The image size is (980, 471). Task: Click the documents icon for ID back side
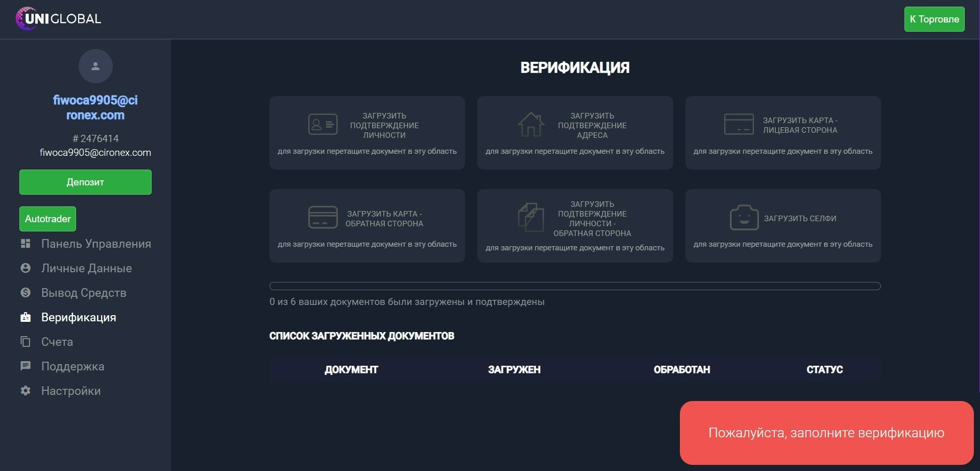pyautogui.click(x=531, y=218)
